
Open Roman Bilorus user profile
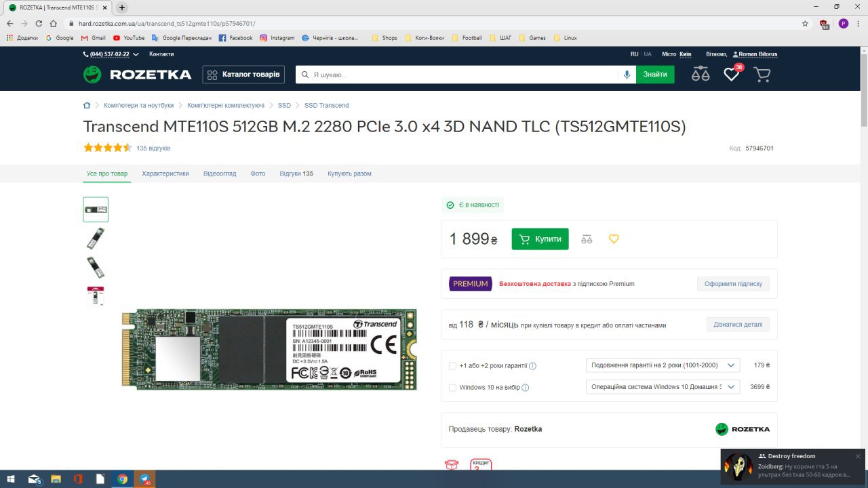(x=755, y=54)
